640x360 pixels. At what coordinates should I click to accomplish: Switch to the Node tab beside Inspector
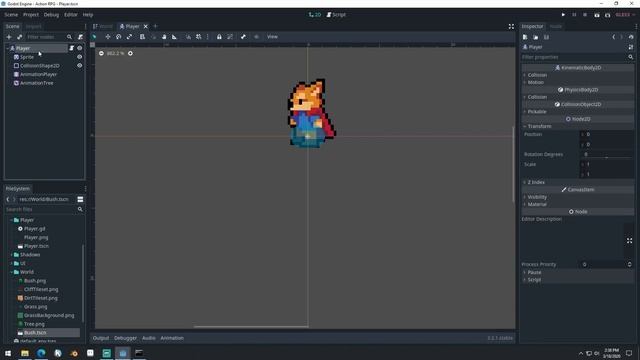(556, 27)
